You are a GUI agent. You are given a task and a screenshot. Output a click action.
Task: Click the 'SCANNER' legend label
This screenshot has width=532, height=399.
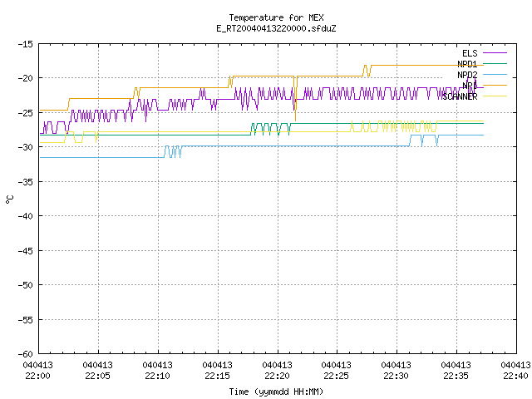[x=460, y=96]
